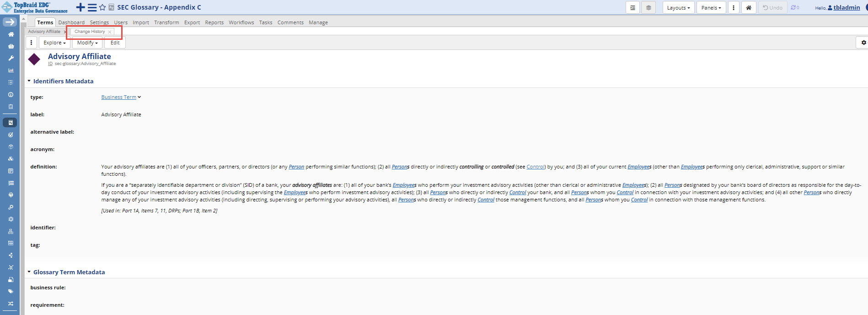Open the check-circle icon in the left sidebar
This screenshot has width=868, height=315.
(11, 135)
